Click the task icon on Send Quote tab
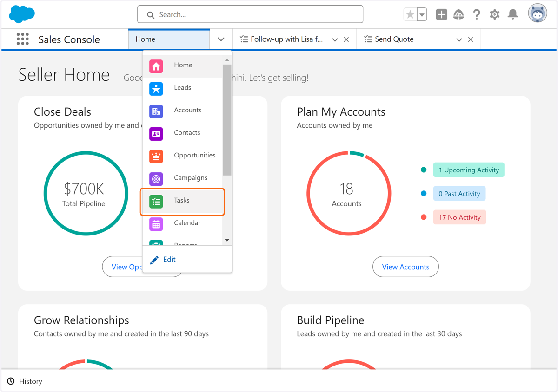Image resolution: width=558 pixels, height=392 pixels. tap(368, 39)
